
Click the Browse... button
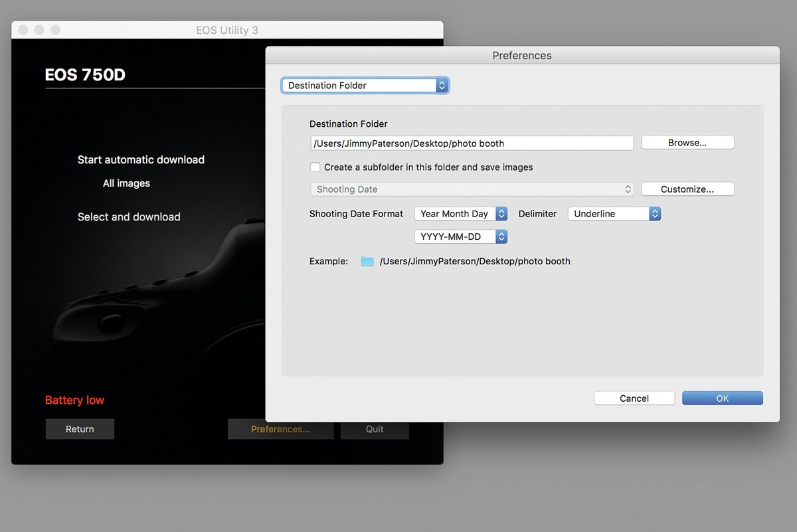tap(687, 143)
